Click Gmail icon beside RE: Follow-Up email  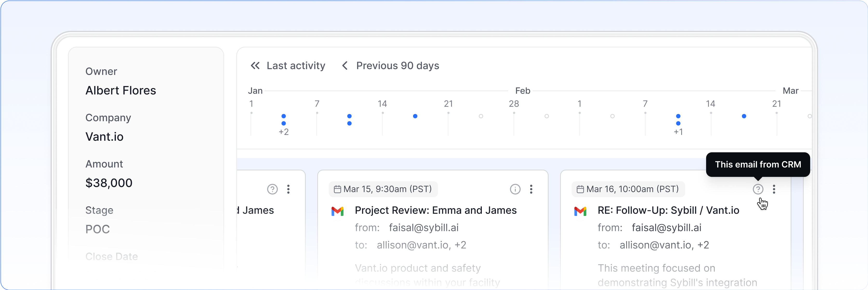(x=580, y=211)
